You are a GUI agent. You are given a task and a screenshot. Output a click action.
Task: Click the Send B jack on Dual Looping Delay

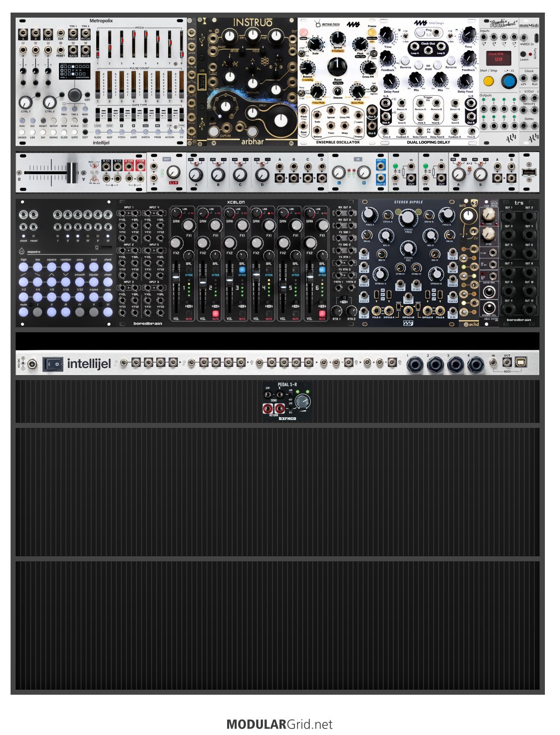pos(455,117)
